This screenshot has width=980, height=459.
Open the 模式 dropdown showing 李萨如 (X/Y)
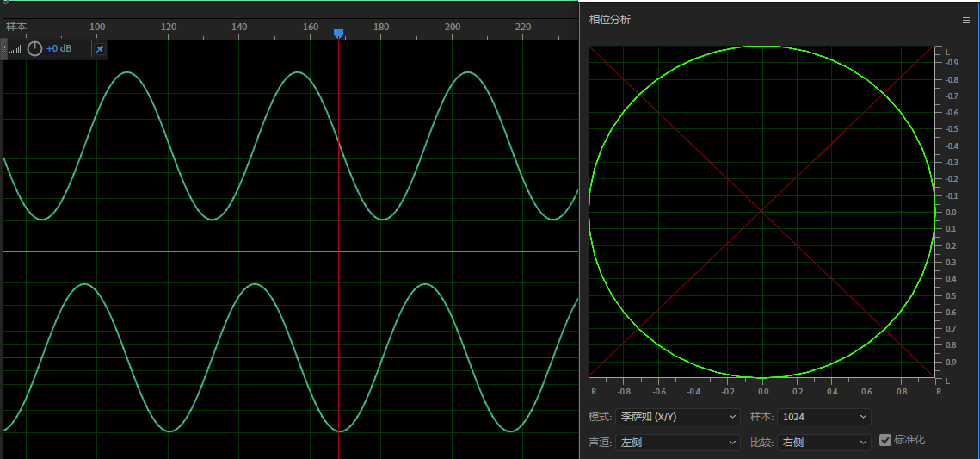[678, 417]
